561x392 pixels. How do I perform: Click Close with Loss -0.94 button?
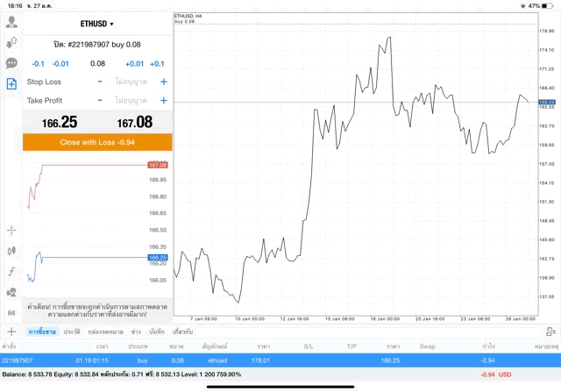click(x=97, y=142)
